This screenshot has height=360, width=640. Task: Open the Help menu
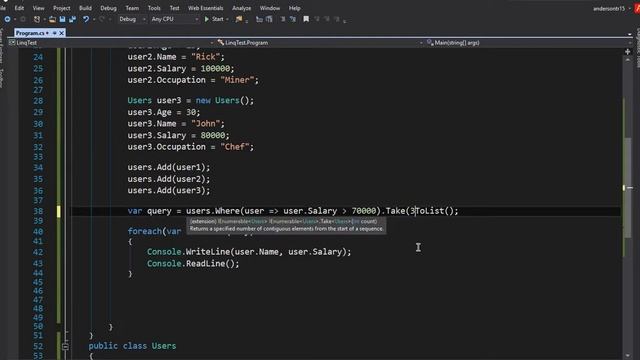click(295, 8)
